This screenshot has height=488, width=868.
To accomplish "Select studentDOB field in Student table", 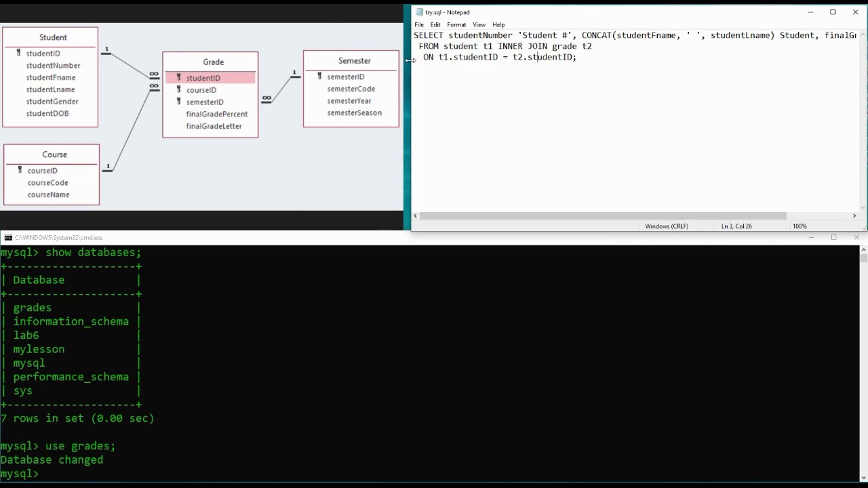I will click(x=47, y=114).
